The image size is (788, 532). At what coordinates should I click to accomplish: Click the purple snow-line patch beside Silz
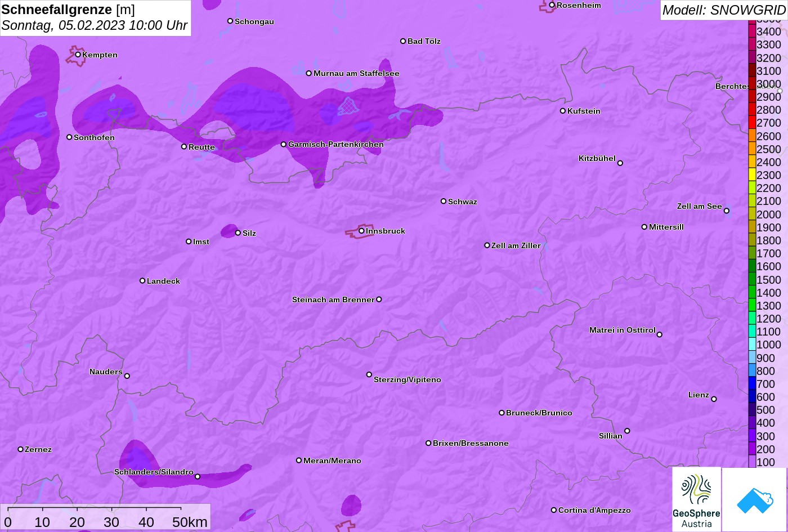(229, 231)
